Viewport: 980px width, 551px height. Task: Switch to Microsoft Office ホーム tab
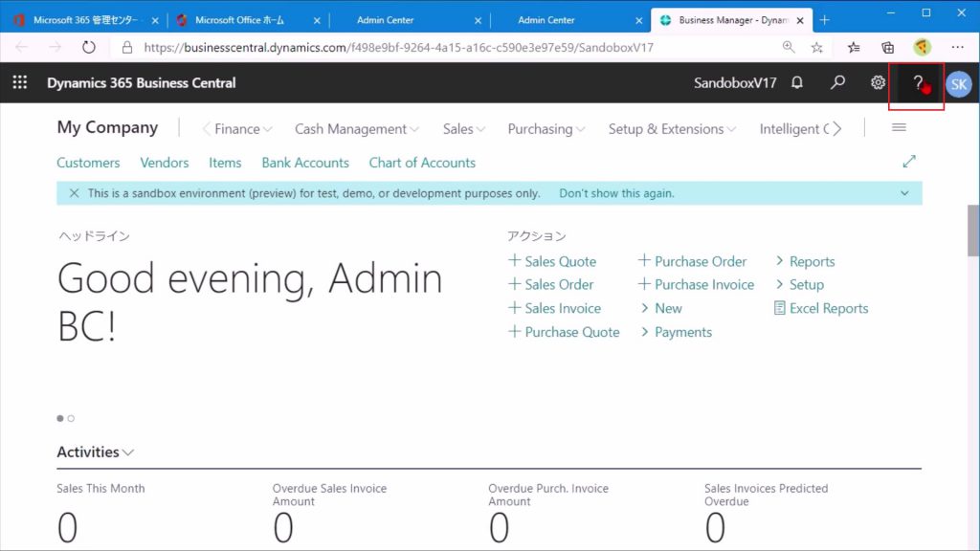(239, 20)
